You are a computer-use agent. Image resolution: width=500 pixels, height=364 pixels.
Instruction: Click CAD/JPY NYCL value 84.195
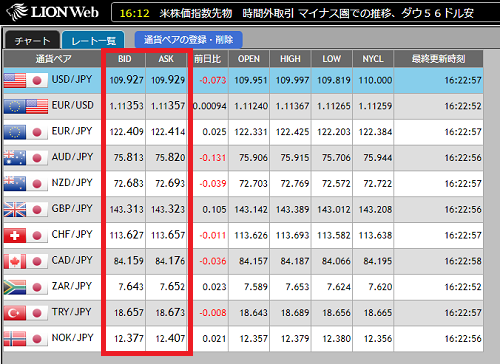tap(377, 261)
